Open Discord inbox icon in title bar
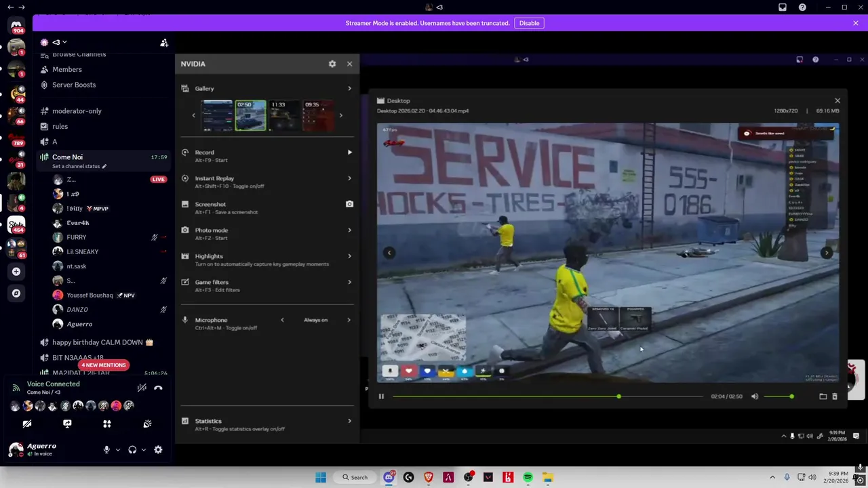Viewport: 868px width, 488px height. coord(783,7)
